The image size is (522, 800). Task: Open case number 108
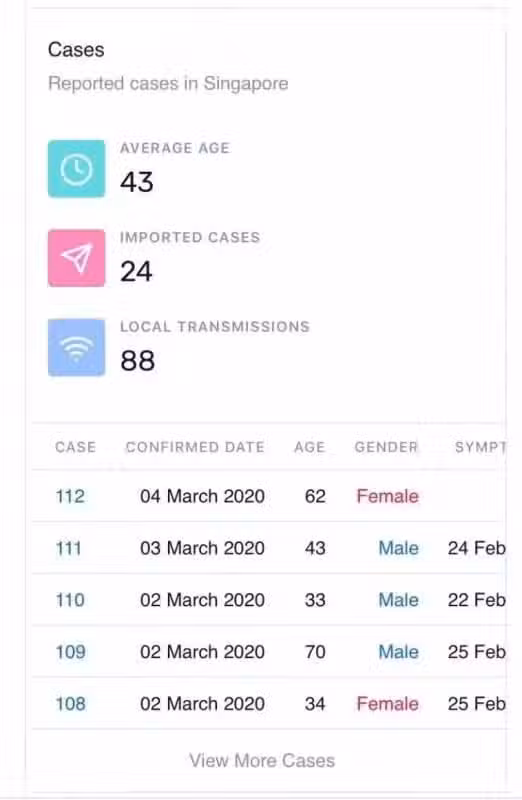[70, 704]
